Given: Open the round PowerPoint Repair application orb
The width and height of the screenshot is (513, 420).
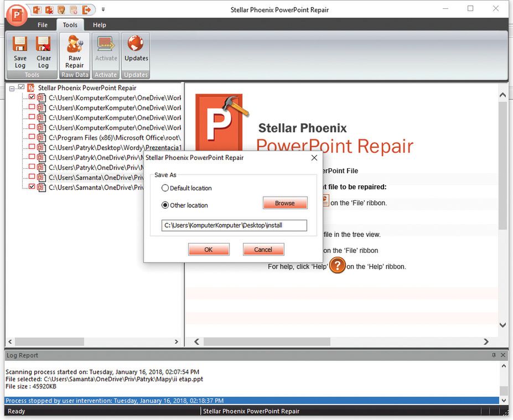Looking at the screenshot, I should (x=17, y=14).
